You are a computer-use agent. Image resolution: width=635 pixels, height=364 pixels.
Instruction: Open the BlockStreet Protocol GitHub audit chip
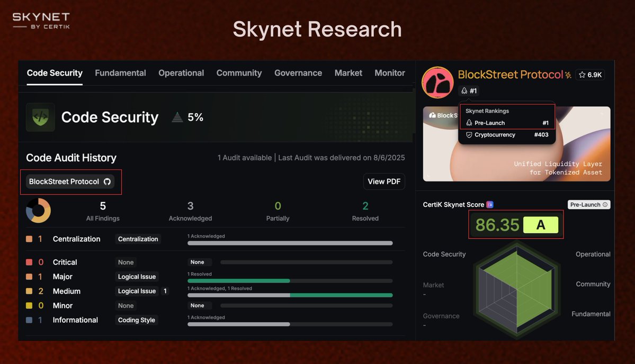click(x=70, y=181)
